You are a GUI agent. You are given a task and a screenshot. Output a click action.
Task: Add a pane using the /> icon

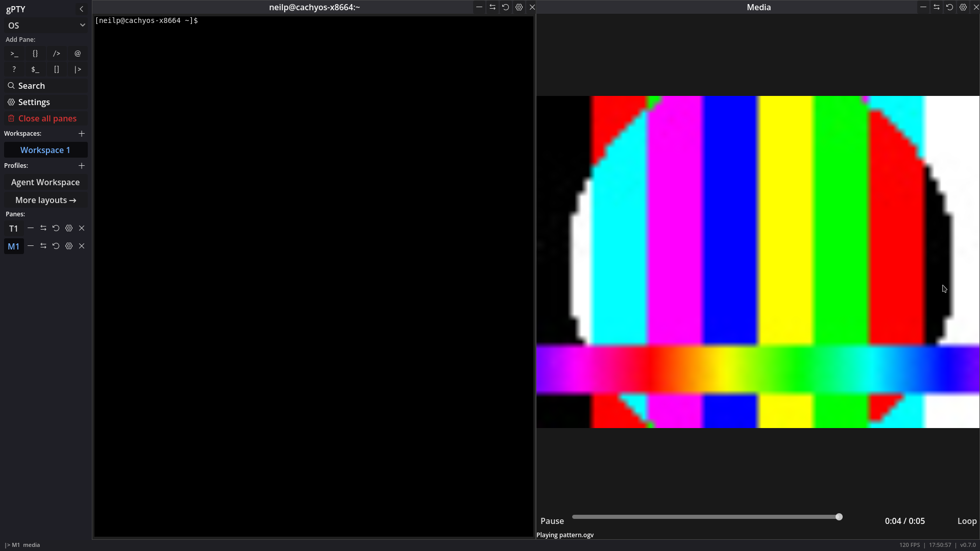click(x=57, y=54)
